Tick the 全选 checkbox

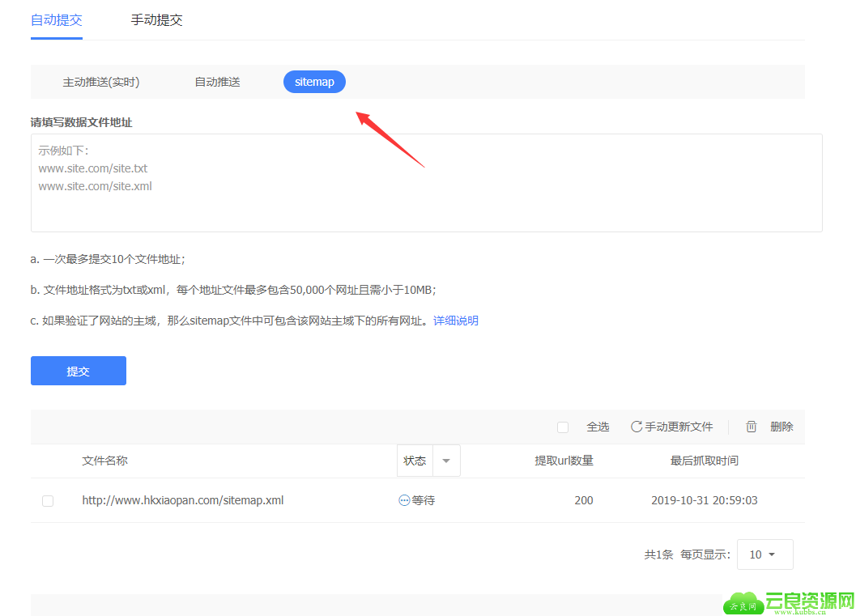point(563,427)
